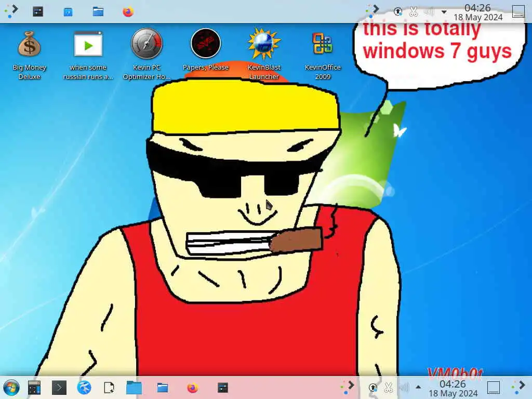Select the 'when some russian runs a...' video file
Image resolution: width=532 pixels, height=399 pixels.
(88, 54)
